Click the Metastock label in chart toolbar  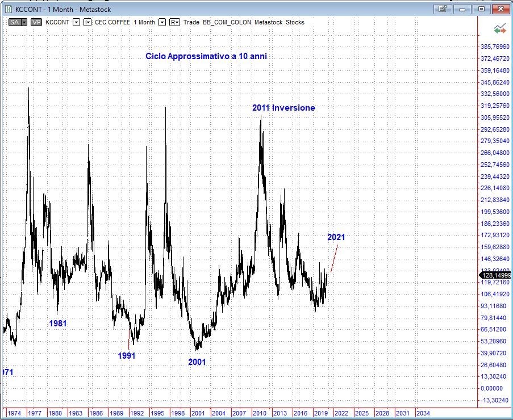point(268,22)
